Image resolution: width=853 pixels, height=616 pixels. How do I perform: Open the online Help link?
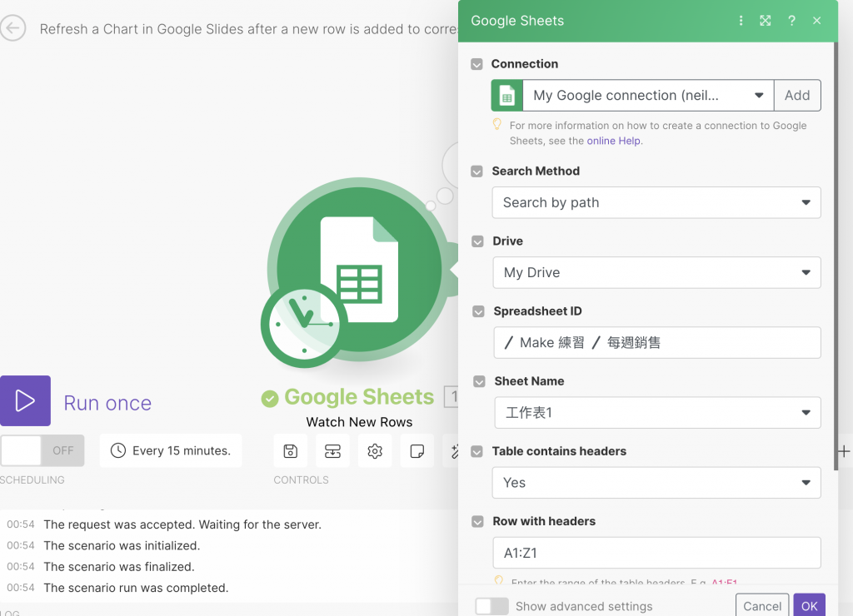point(613,141)
